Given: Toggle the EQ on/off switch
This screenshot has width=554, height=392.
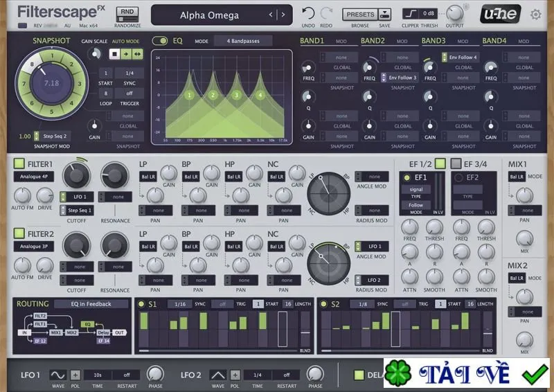Looking at the screenshot, I should (x=160, y=41).
